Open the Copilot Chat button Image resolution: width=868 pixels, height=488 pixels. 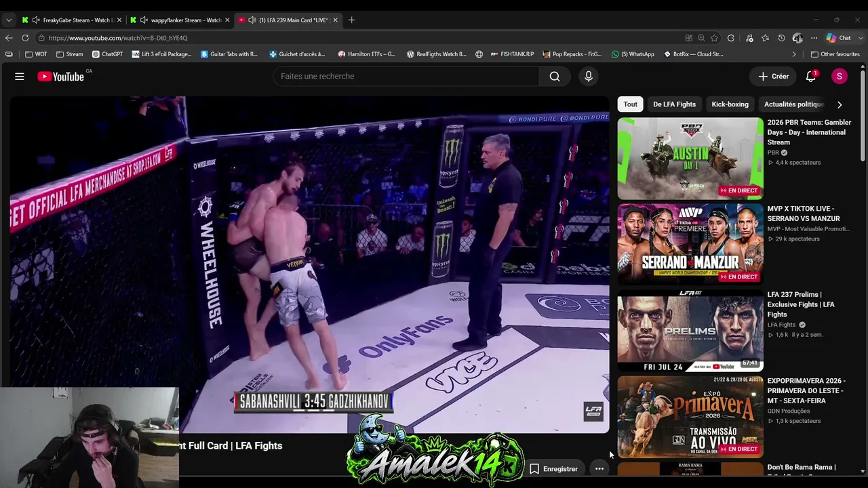tap(838, 38)
